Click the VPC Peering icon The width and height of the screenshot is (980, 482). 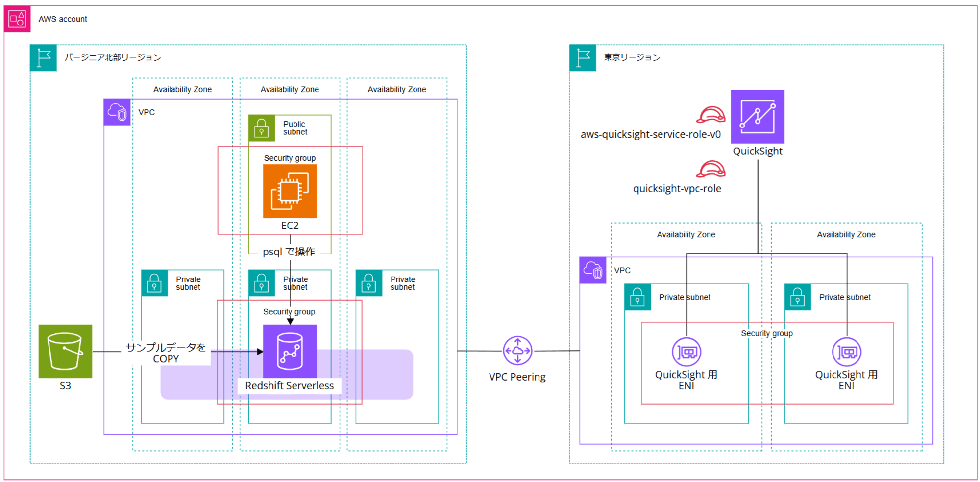[x=517, y=351]
